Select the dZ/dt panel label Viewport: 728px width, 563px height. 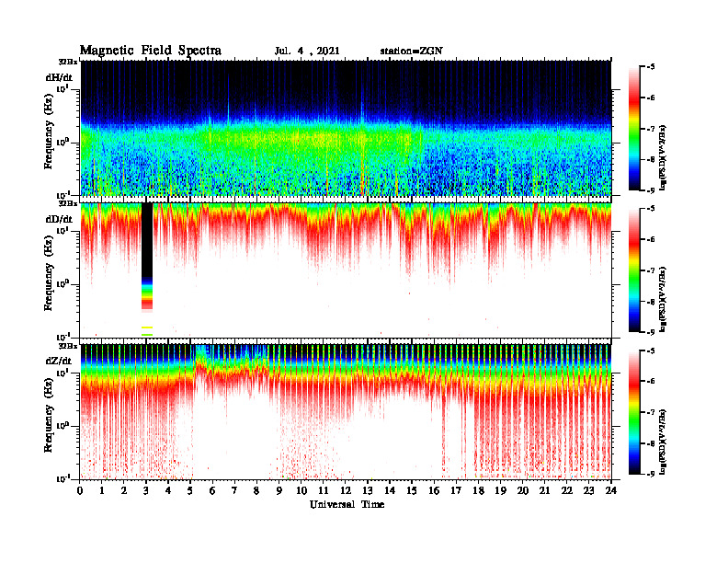[59, 361]
